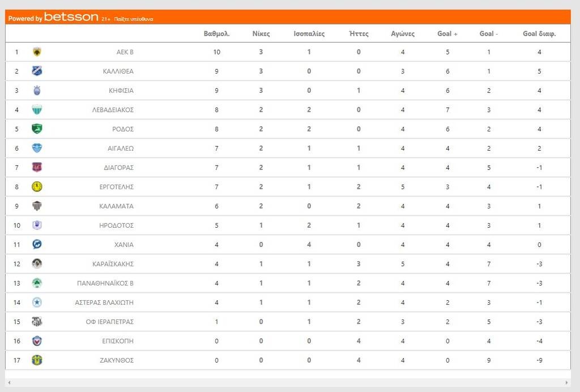Select team name ΡΟΔΟΣ
Screen dimensions: 580x392
pyautogui.click(x=123, y=129)
